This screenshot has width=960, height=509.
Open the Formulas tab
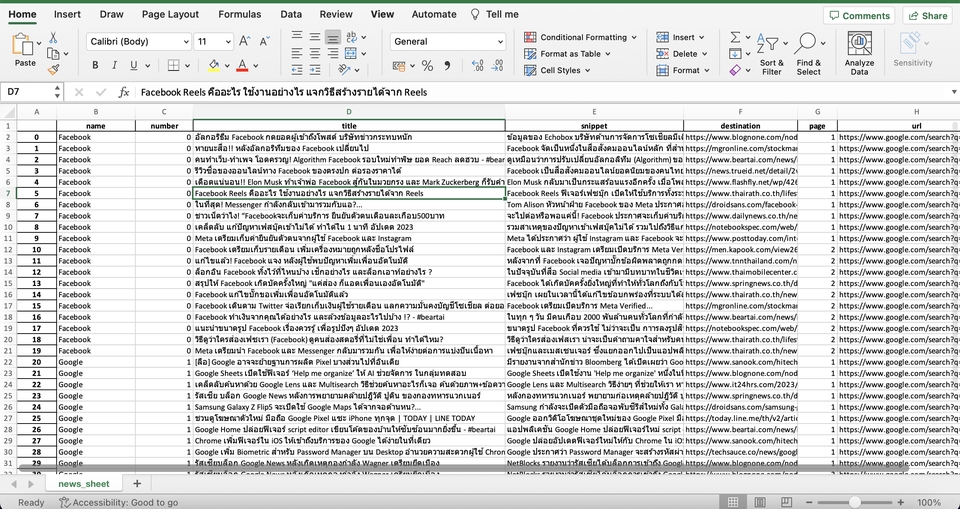click(239, 14)
